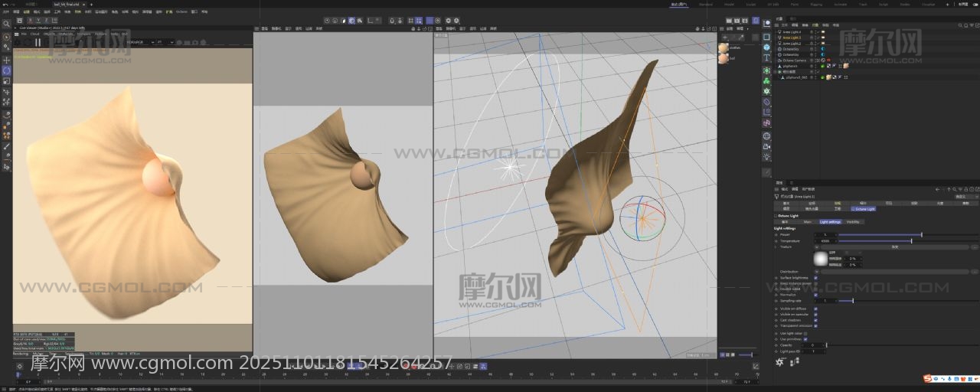
Task: Click the Camera object icon in the palette
Action: pos(766,145)
